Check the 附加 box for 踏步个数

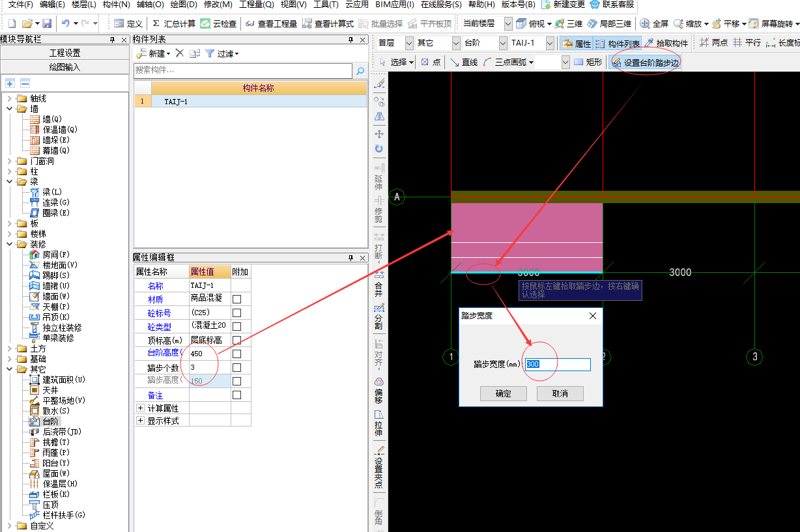[x=237, y=367]
